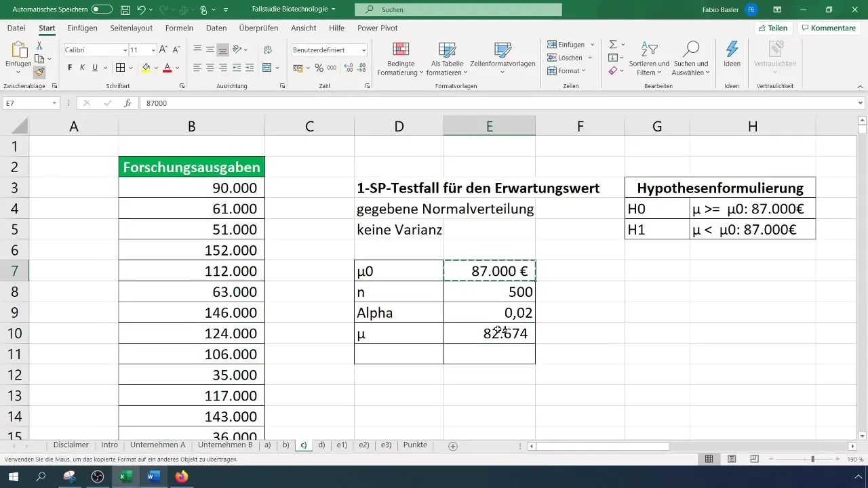Toggle Automatisches Speichern switch
The image size is (868, 488).
pos(102,9)
